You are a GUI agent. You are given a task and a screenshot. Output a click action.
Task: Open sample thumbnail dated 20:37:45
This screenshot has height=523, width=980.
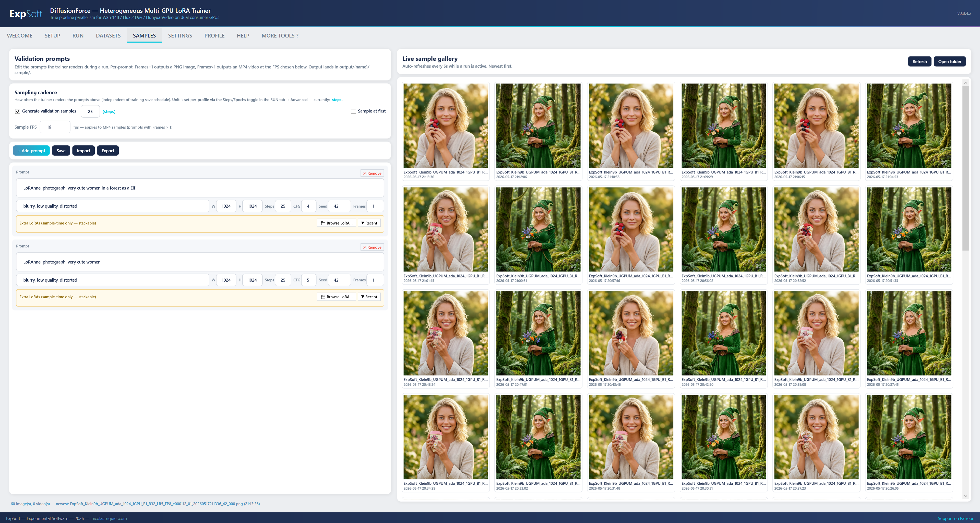(x=909, y=333)
